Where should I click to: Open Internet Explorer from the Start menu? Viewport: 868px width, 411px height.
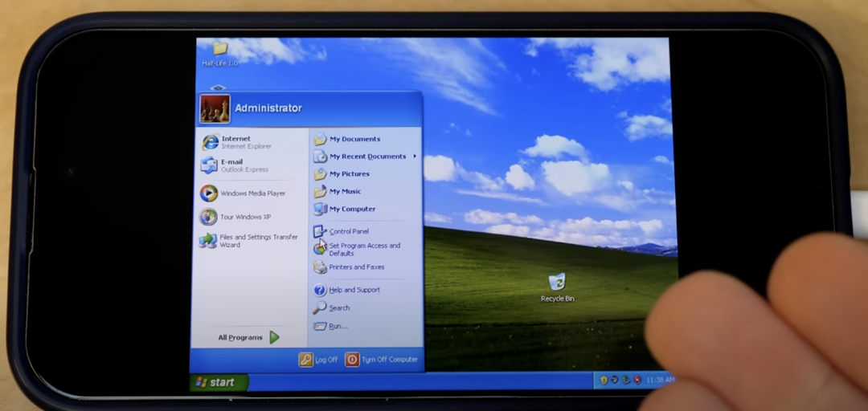pos(237,142)
